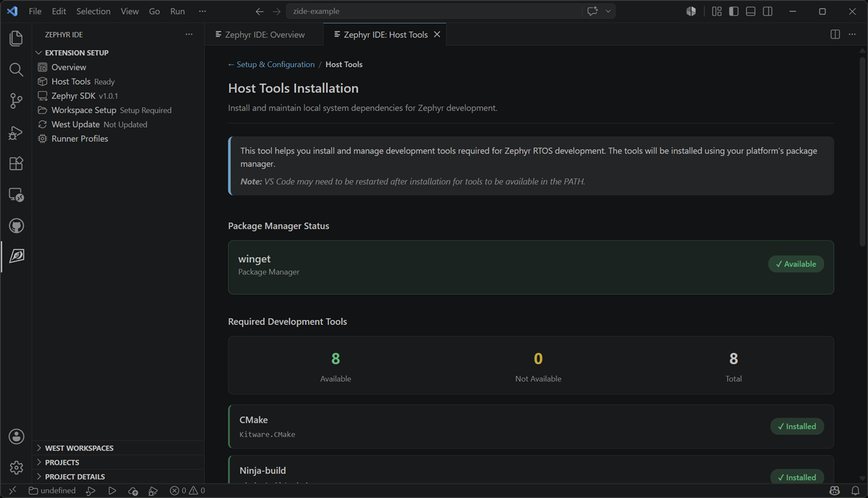Go forward with the right arrow

tap(277, 11)
